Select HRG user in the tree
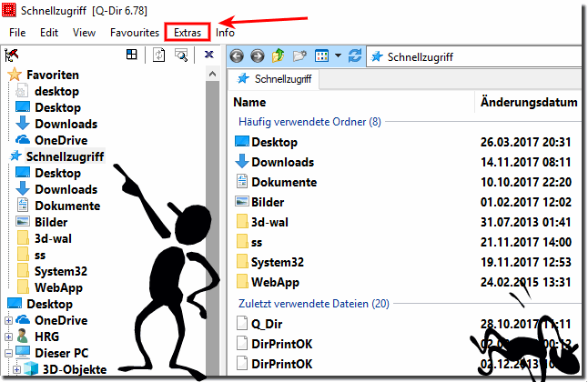This screenshot has height=382, width=588. point(46,337)
